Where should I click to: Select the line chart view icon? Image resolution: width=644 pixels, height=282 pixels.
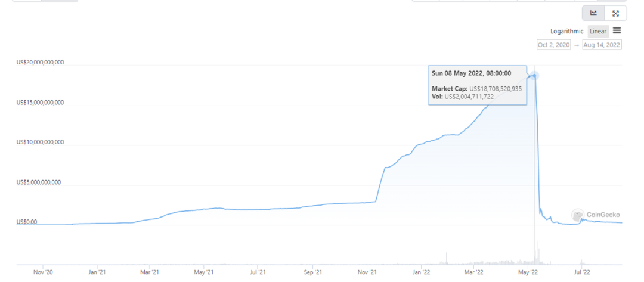pyautogui.click(x=593, y=13)
